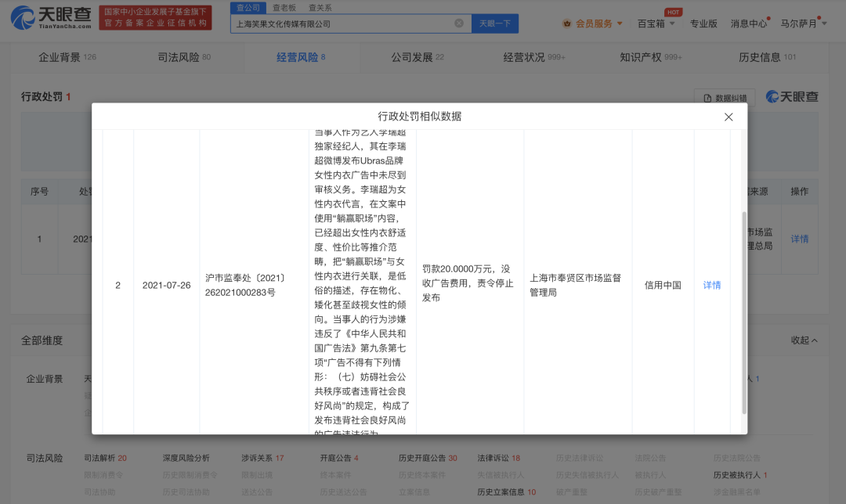
Task: Open 详情 link in background table row 1
Action: tap(799, 239)
